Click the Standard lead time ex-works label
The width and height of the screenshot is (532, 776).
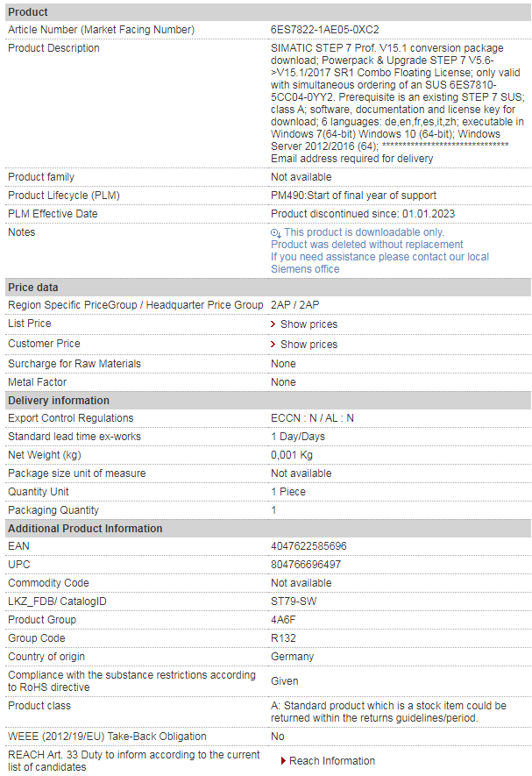(74, 437)
